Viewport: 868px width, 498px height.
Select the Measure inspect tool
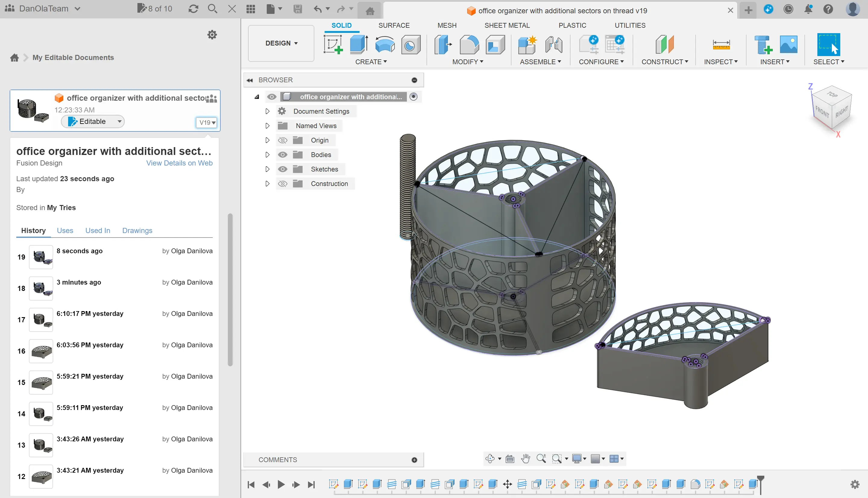click(721, 45)
